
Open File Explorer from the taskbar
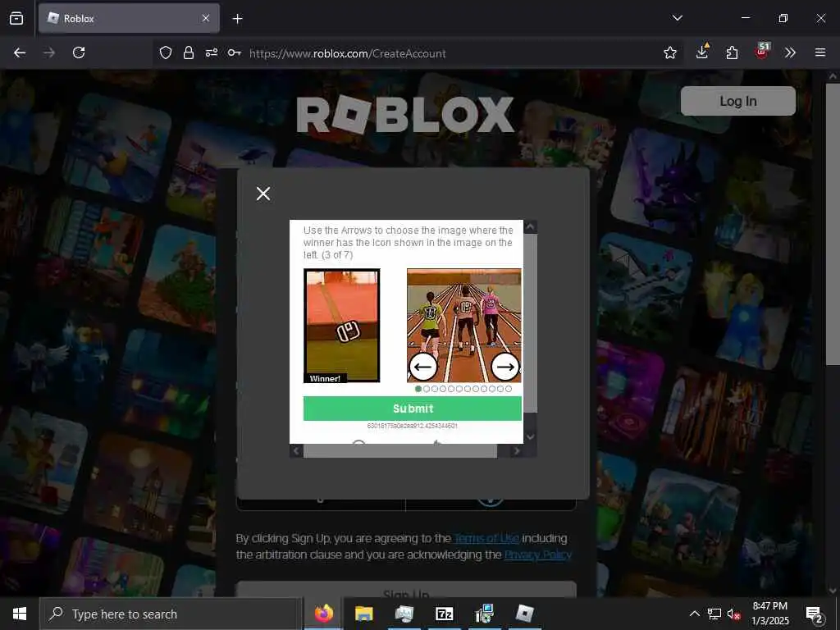[363, 614]
